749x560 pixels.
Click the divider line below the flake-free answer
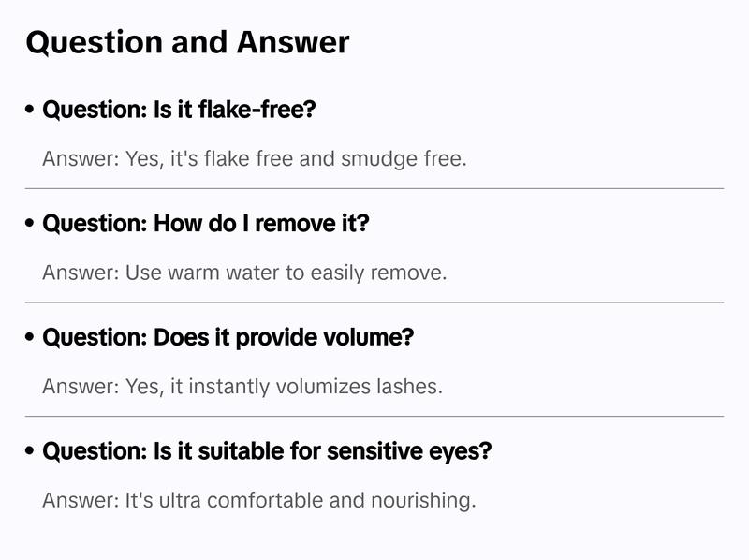(374, 188)
